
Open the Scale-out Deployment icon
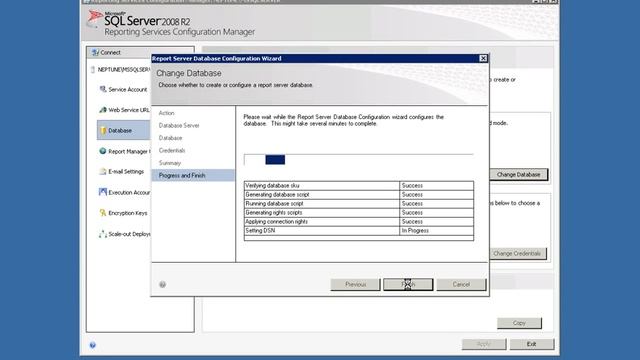coord(103,234)
